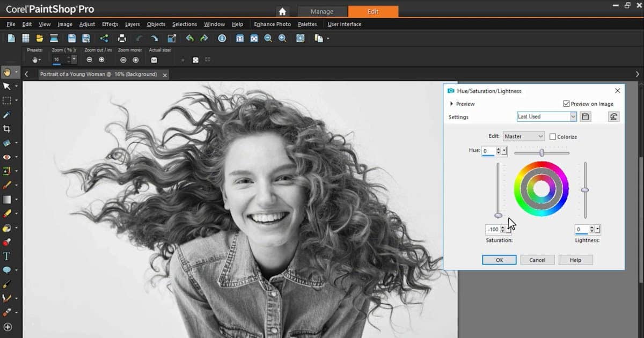This screenshot has width=644, height=338.
Task: Select the Pick arrow tool
Action: coord(8,86)
